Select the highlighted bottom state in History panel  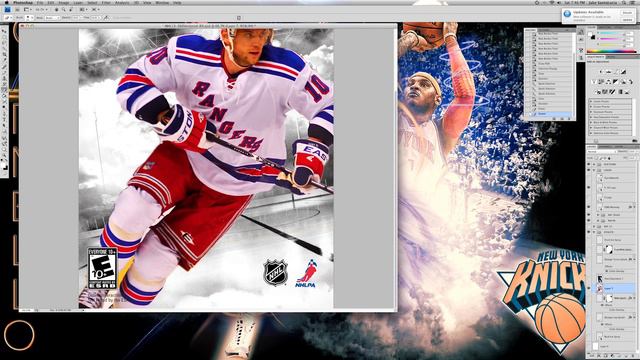pyautogui.click(x=549, y=114)
